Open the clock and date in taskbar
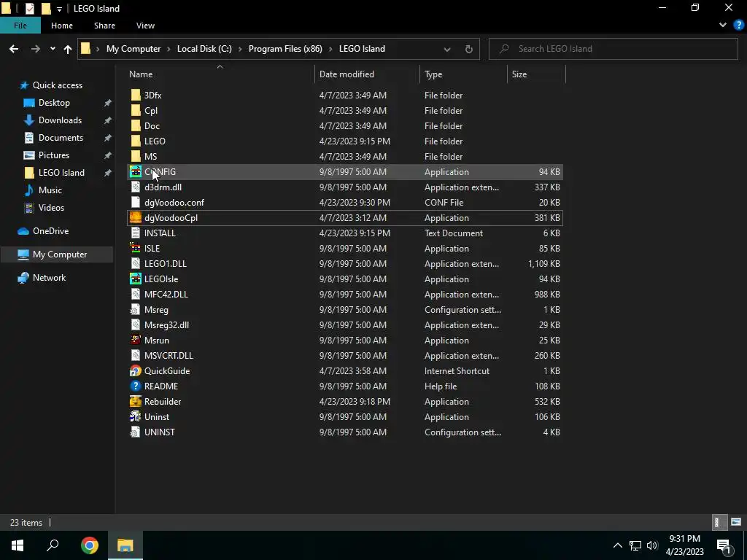 click(x=684, y=545)
